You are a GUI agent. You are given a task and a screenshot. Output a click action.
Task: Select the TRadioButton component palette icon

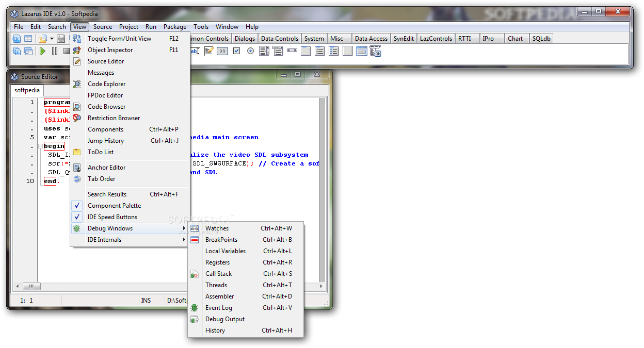(x=250, y=51)
